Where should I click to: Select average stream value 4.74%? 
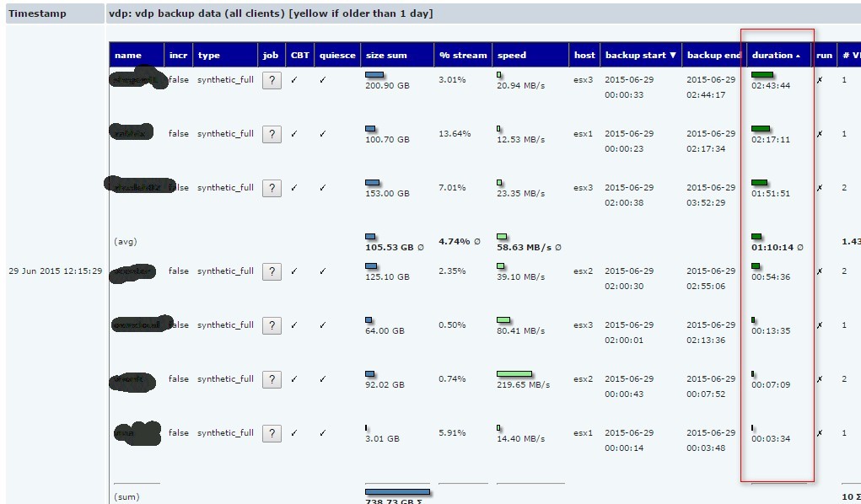click(455, 242)
